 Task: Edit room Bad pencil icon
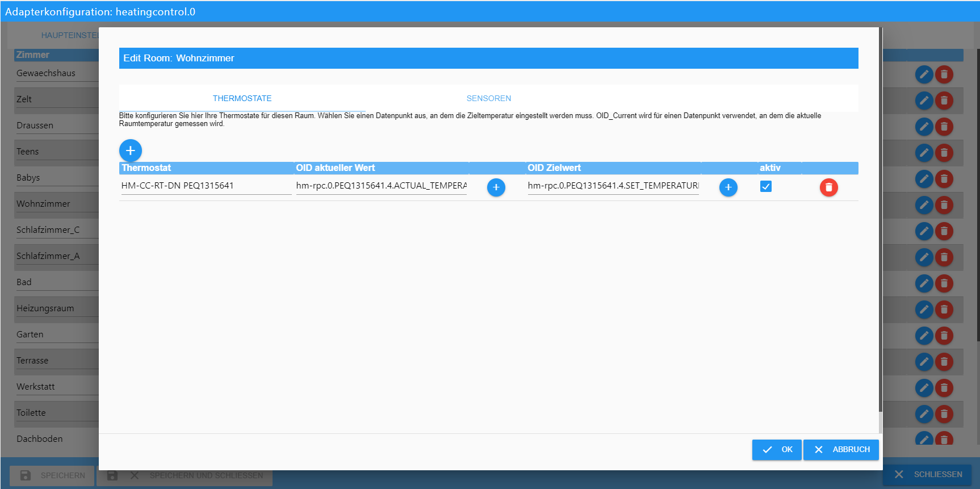(x=924, y=283)
